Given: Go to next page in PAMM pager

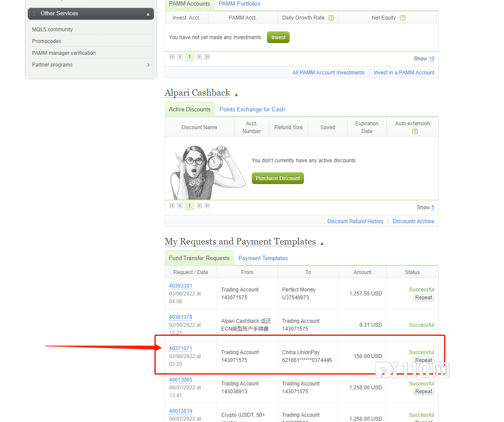Looking at the screenshot, I should [x=199, y=57].
